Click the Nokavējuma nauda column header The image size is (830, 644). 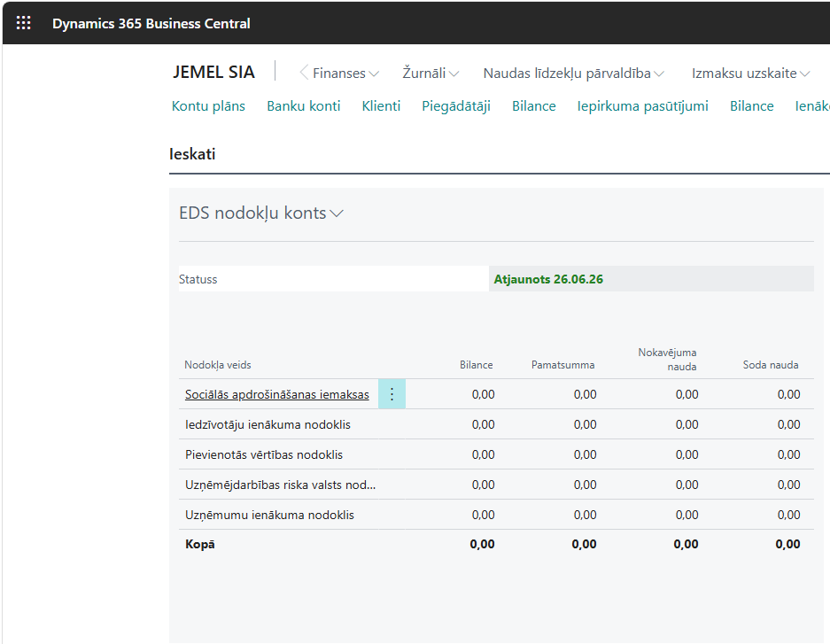point(667,360)
